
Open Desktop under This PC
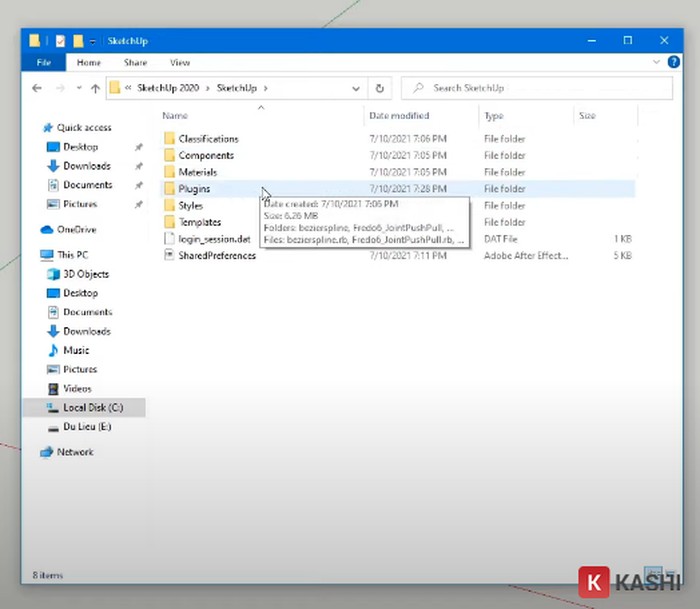(x=80, y=293)
